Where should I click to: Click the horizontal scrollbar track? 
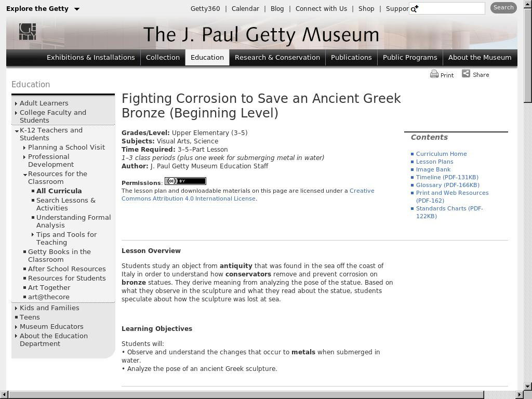(500, 395)
